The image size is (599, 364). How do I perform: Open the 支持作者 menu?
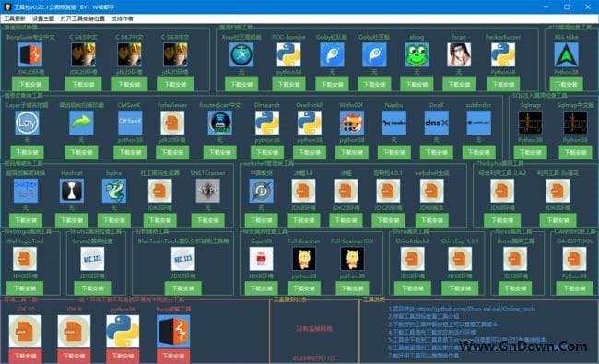[123, 18]
